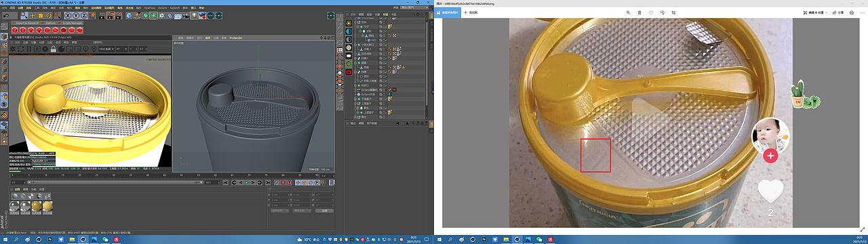Image resolution: width=868 pixels, height=244 pixels.
Task: Open the HDR channel dropdown in Live Viewer
Action: 106,49
